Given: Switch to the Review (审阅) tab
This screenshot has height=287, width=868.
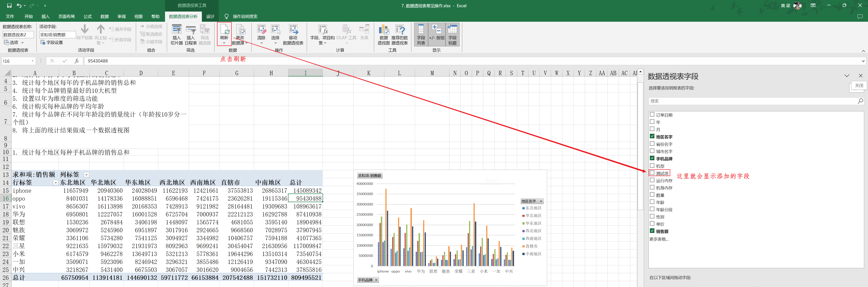Looking at the screenshot, I should [121, 17].
